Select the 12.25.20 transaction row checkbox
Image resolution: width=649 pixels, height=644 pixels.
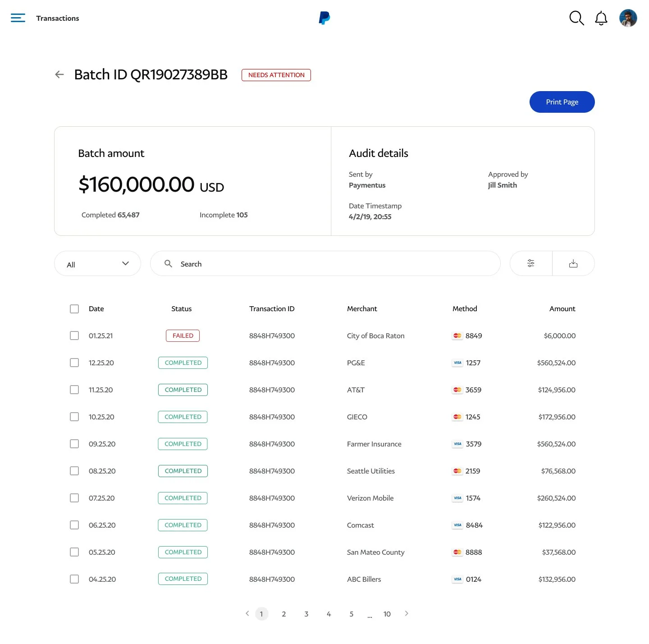click(74, 363)
